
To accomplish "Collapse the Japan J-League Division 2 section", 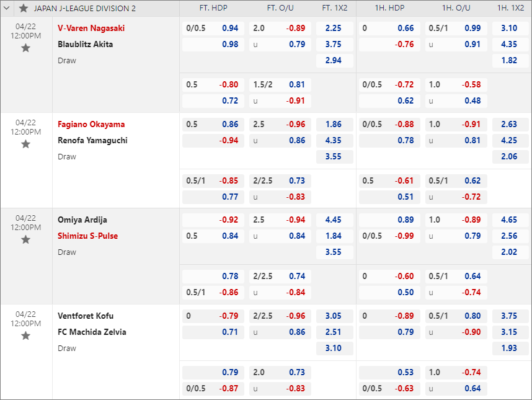I will point(7,8).
